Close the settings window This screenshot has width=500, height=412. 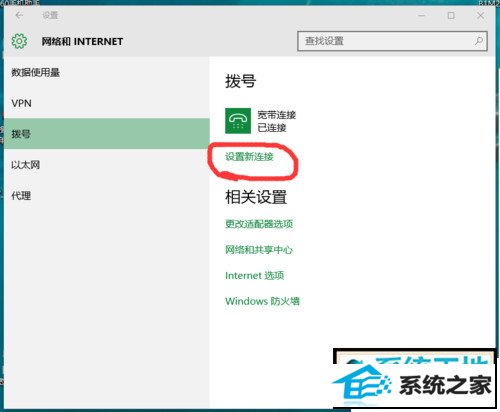(x=480, y=15)
